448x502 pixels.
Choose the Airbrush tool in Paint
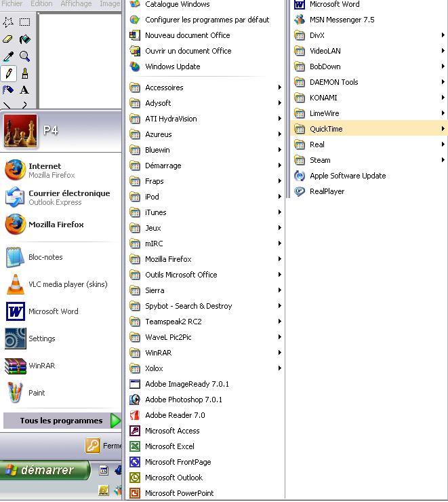[8, 90]
